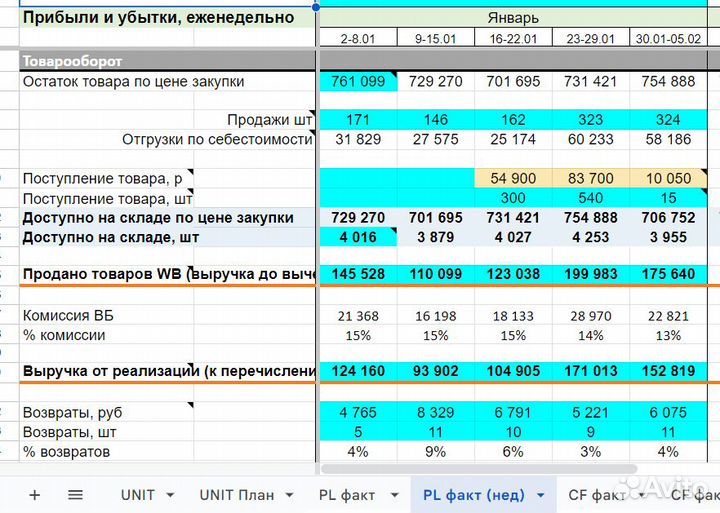Viewport: 720px width, 513px height.
Task: Open the UNIT tab dropdown arrow
Action: pyautogui.click(x=170, y=496)
